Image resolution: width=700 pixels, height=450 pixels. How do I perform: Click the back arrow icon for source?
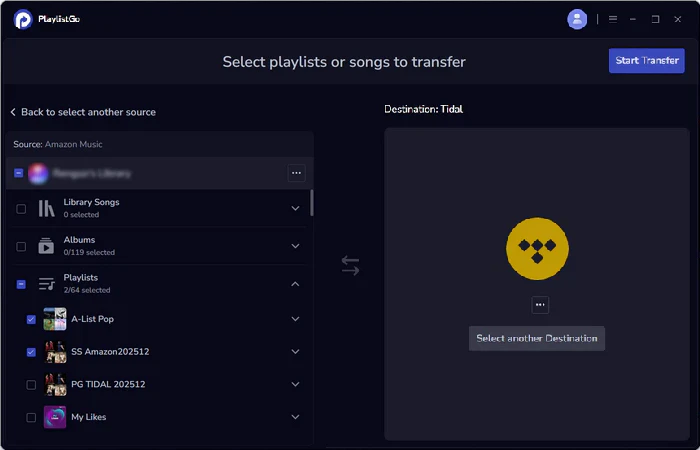(x=13, y=112)
